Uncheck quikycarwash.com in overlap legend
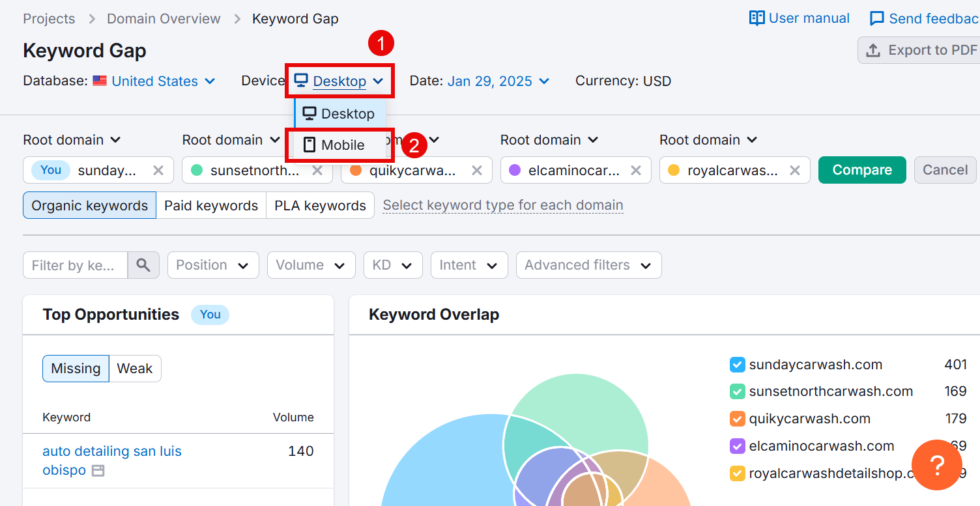 click(x=737, y=419)
